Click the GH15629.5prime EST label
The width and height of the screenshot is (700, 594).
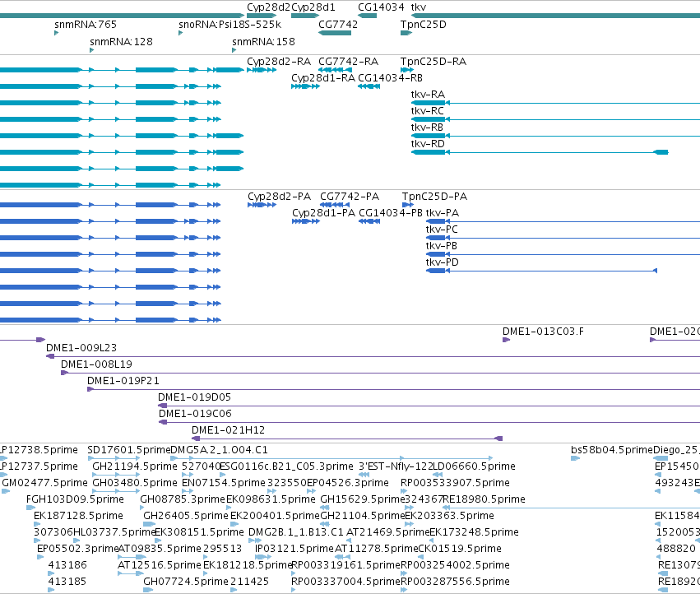coord(363,499)
